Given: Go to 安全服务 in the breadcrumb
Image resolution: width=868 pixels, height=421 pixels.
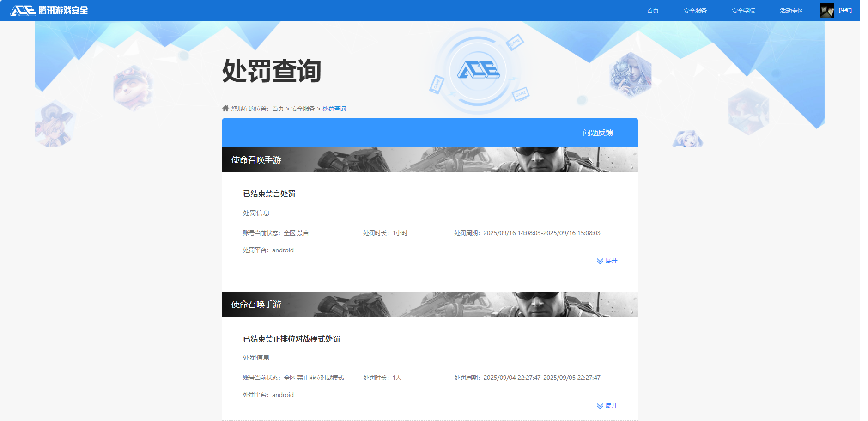Looking at the screenshot, I should tap(303, 109).
